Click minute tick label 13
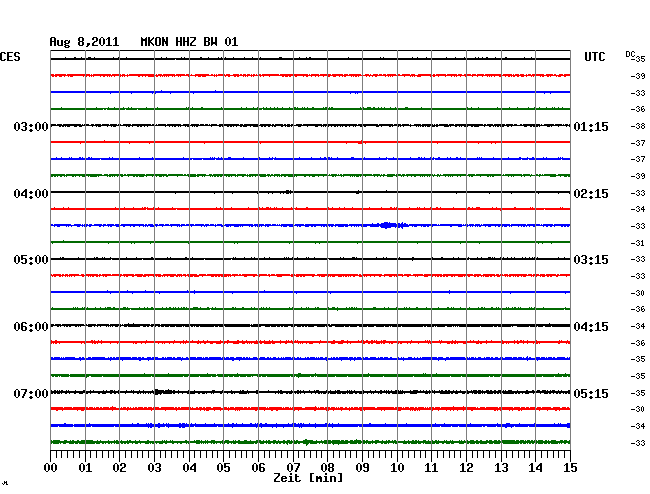The image size is (650, 494). [x=501, y=468]
